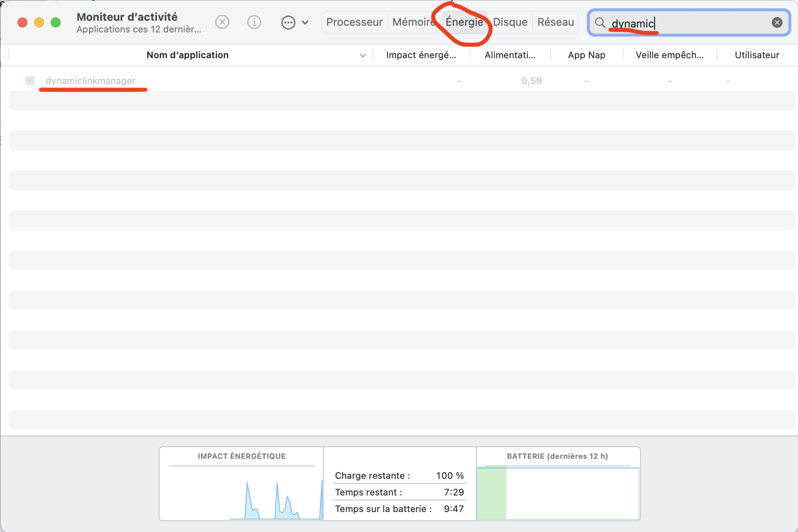Screen dimensions: 798x532
Task: Click the Réseau monitoring view
Action: coord(555,22)
